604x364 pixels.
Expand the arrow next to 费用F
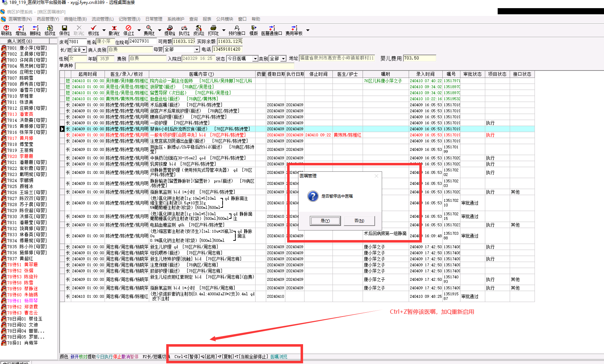tap(160, 30)
